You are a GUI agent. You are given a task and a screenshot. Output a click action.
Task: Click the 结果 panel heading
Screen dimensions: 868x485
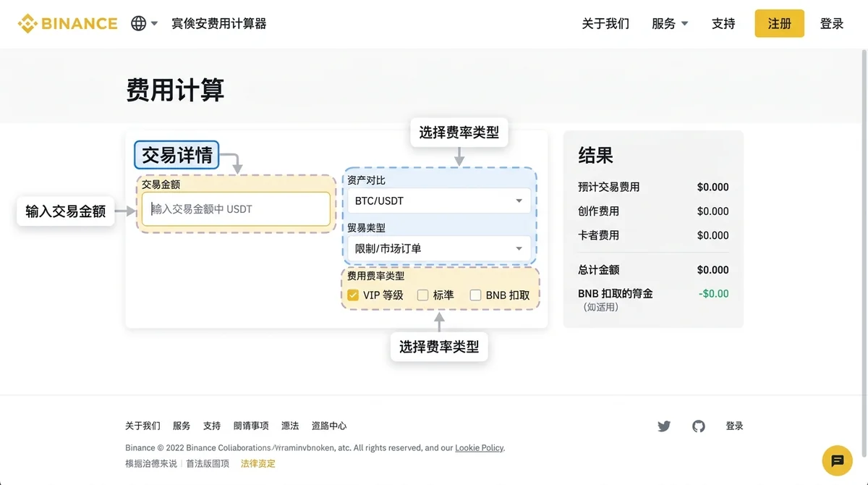(x=596, y=155)
